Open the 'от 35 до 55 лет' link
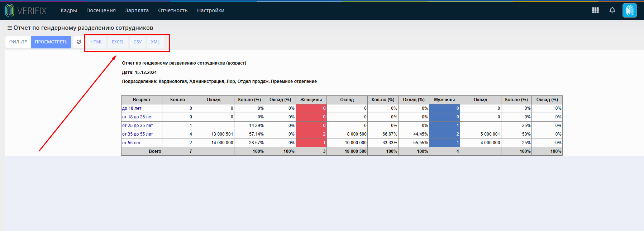 [x=138, y=134]
